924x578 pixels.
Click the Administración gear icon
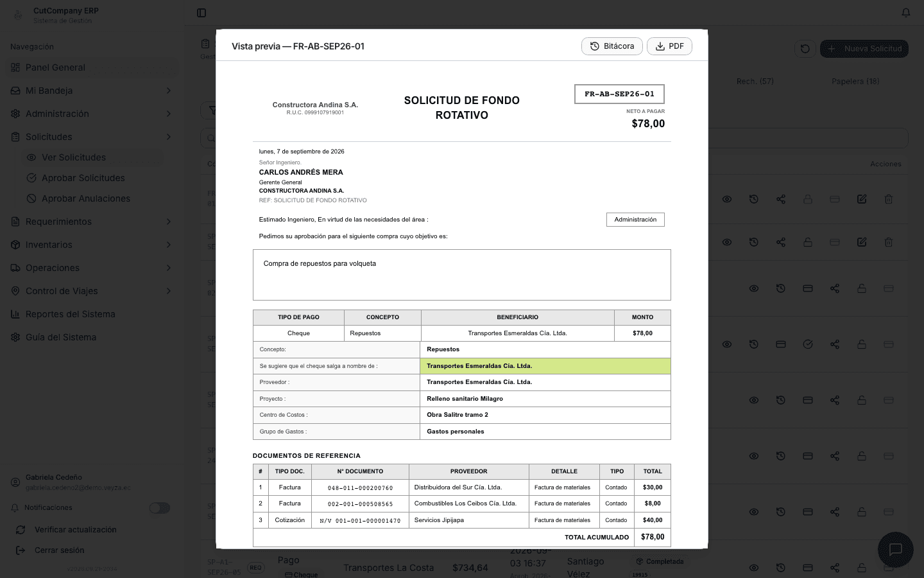pos(15,114)
